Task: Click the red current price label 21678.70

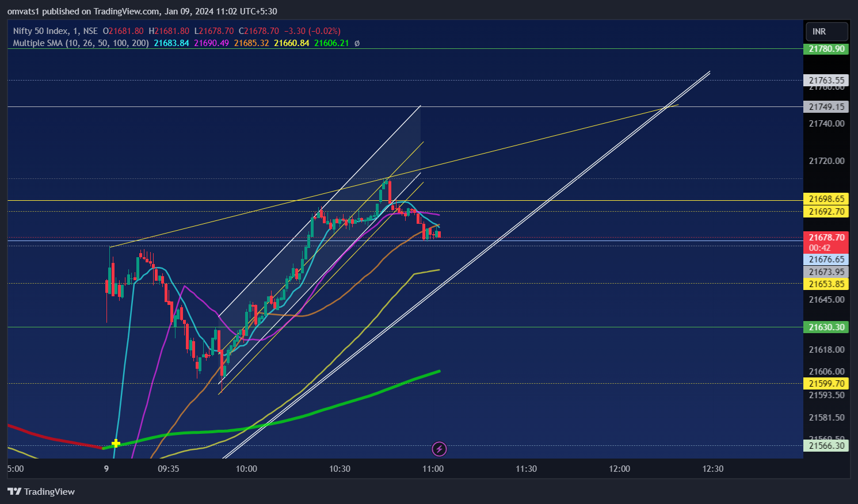Action: coord(826,238)
